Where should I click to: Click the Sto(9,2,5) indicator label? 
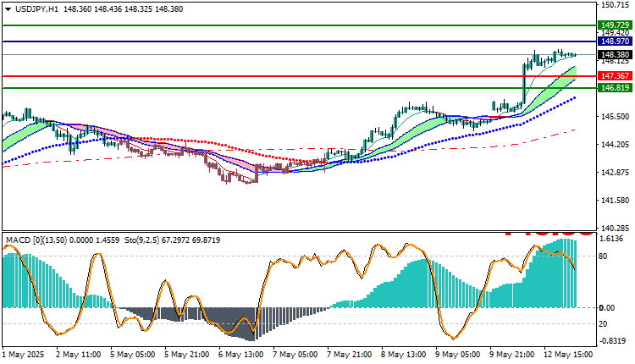tap(141, 240)
